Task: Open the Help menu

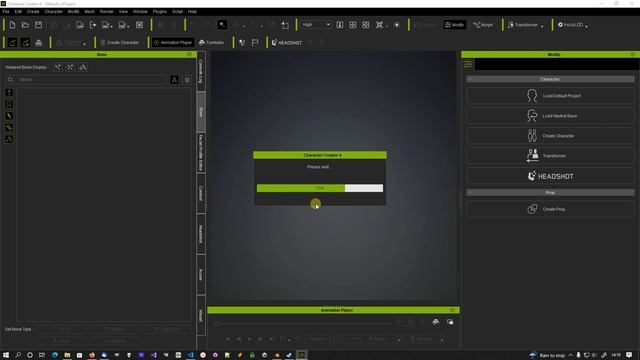Action: 192,11
